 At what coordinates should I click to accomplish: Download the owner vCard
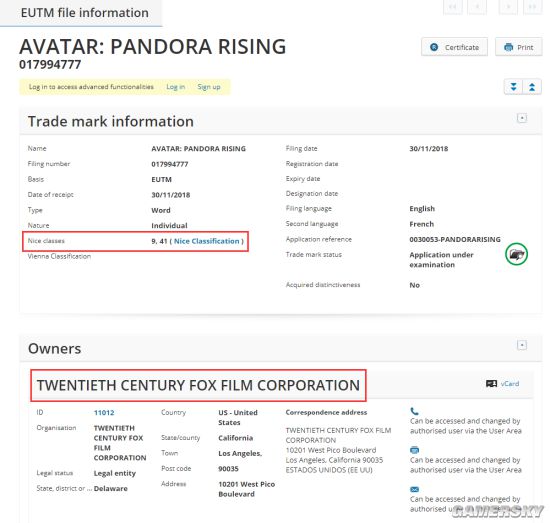tap(502, 384)
